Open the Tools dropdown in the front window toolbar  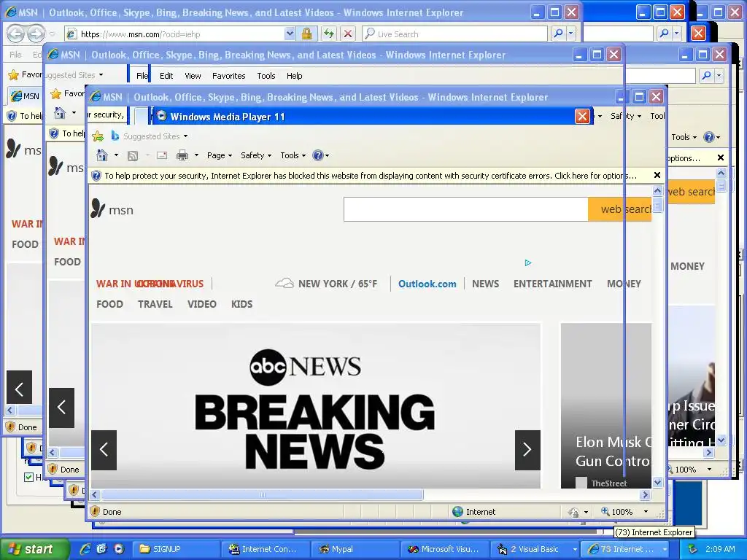[x=293, y=155]
